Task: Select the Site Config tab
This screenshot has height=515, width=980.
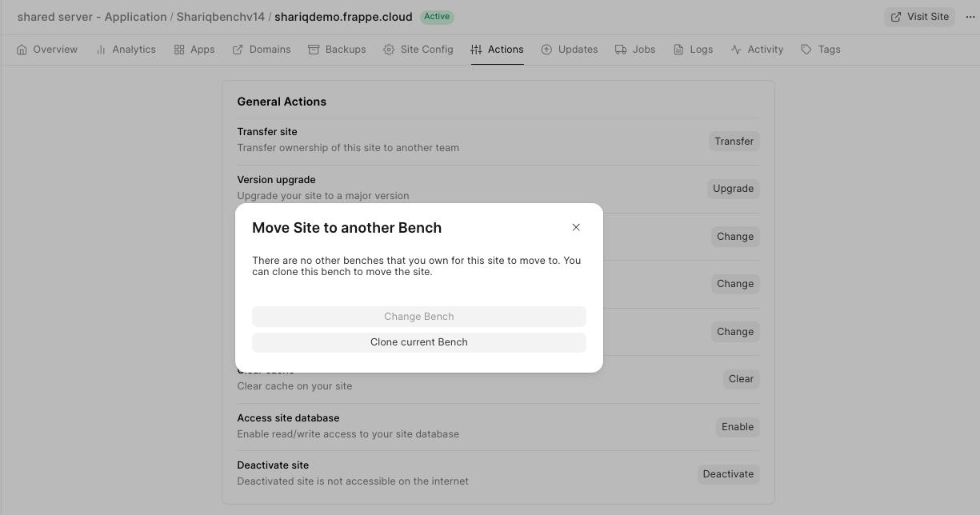Action: pos(418,50)
